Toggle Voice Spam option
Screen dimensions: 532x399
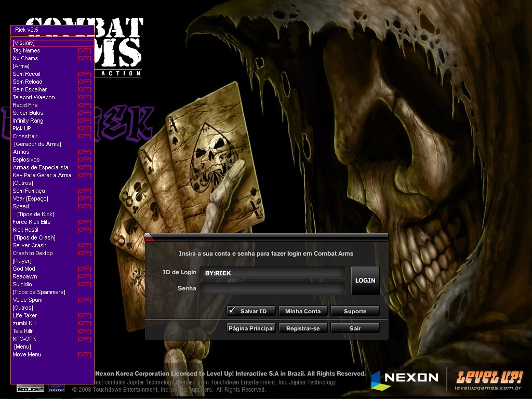pyautogui.click(x=52, y=300)
